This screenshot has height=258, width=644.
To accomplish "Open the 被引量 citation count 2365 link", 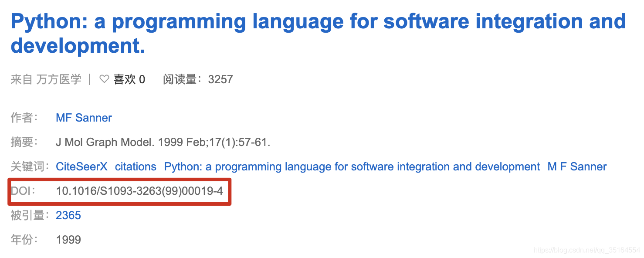I will (68, 215).
